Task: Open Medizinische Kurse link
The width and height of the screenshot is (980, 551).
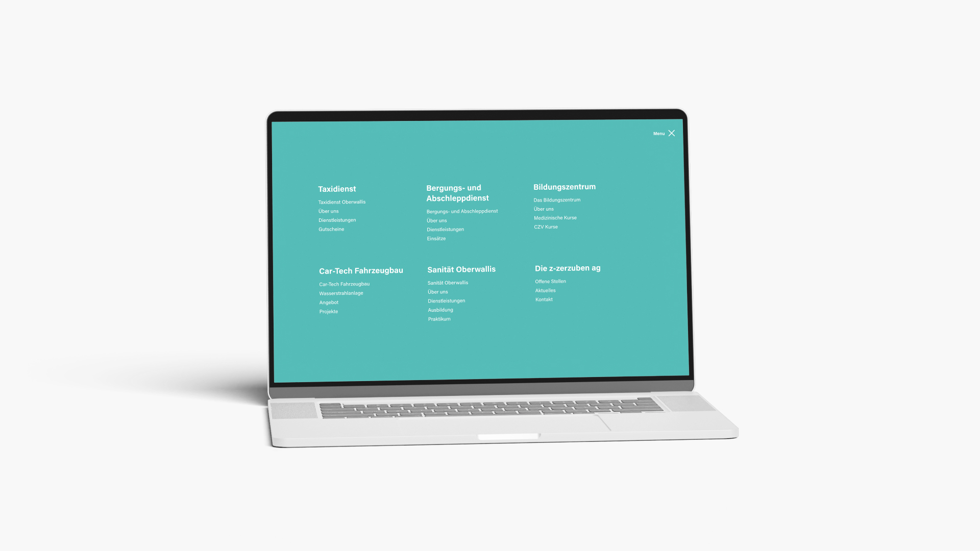Action: click(x=555, y=217)
